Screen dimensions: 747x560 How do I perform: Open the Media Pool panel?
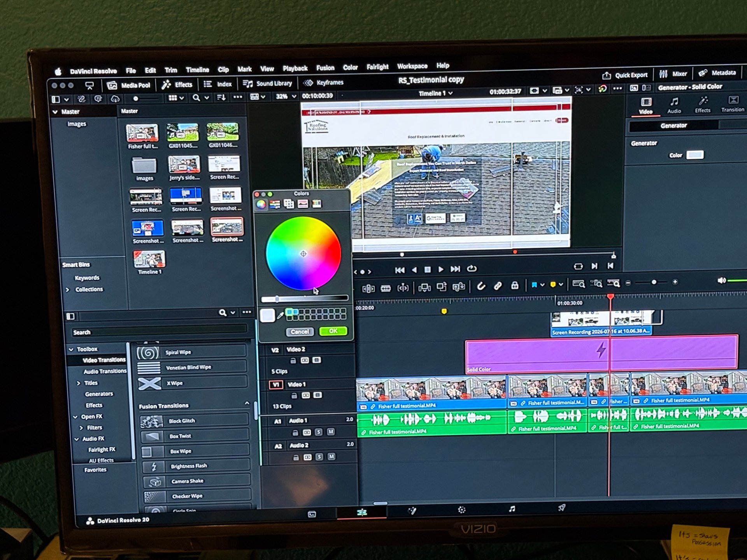[129, 86]
